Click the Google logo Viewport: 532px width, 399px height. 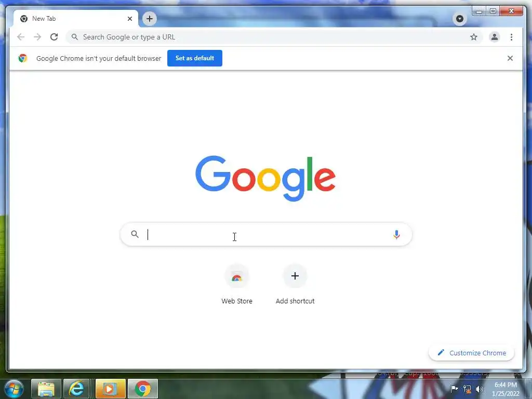265,178
